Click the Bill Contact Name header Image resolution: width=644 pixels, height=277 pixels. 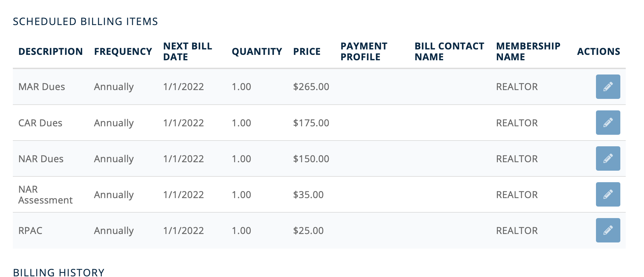449,51
